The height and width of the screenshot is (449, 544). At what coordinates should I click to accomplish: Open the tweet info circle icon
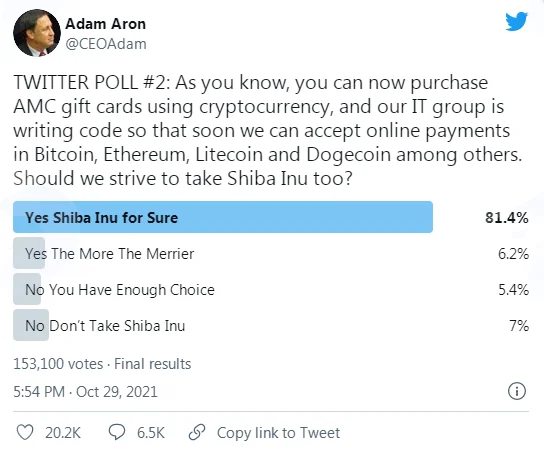[x=517, y=391]
